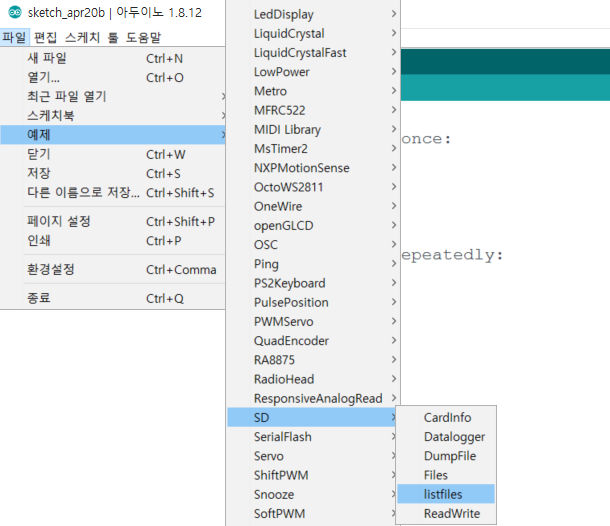Open the listfiles SD example

446,494
